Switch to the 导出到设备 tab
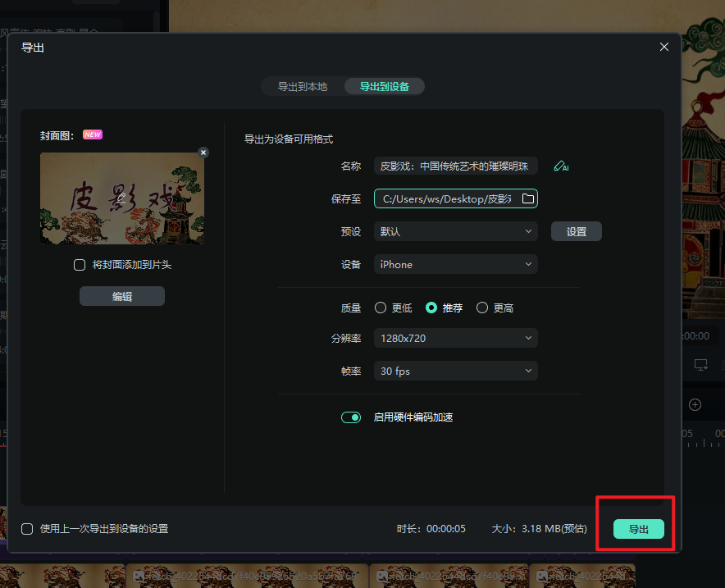 [x=384, y=87]
